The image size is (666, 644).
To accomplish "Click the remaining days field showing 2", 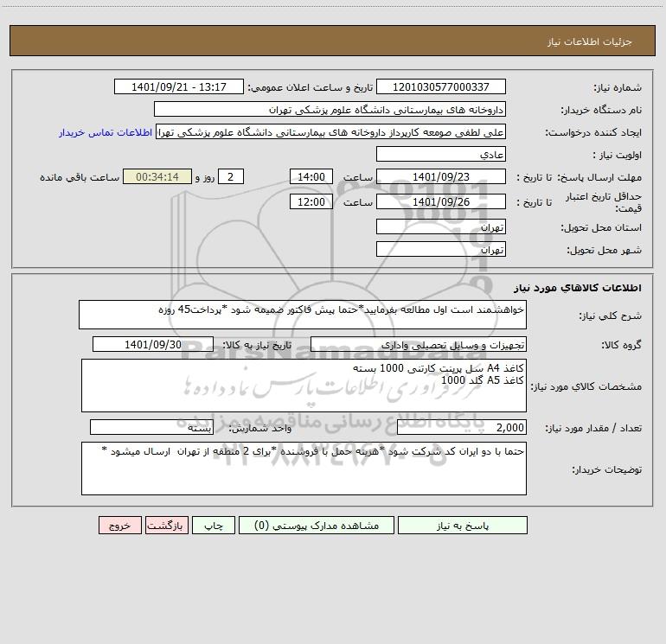I will (x=231, y=176).
